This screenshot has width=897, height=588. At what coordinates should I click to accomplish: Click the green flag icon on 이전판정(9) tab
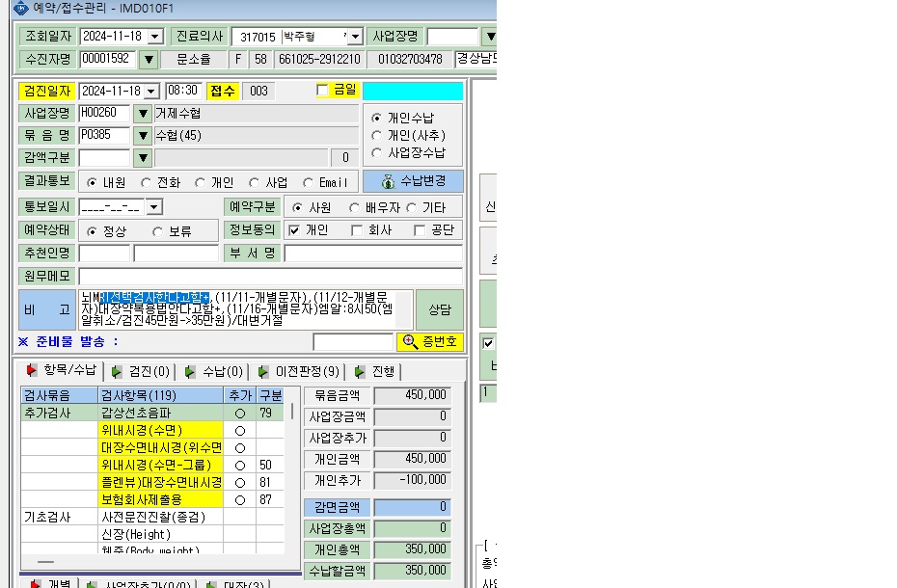pyautogui.click(x=262, y=372)
